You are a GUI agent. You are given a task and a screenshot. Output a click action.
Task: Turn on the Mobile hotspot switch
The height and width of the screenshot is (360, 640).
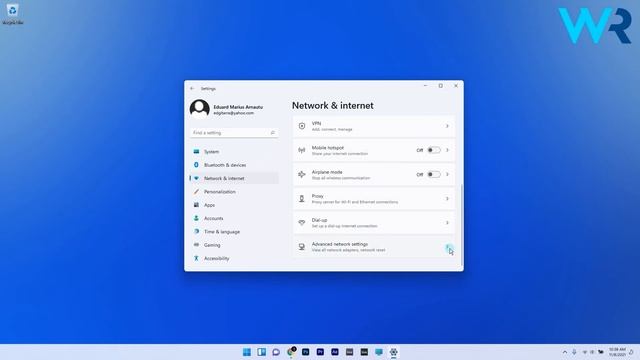(434, 150)
